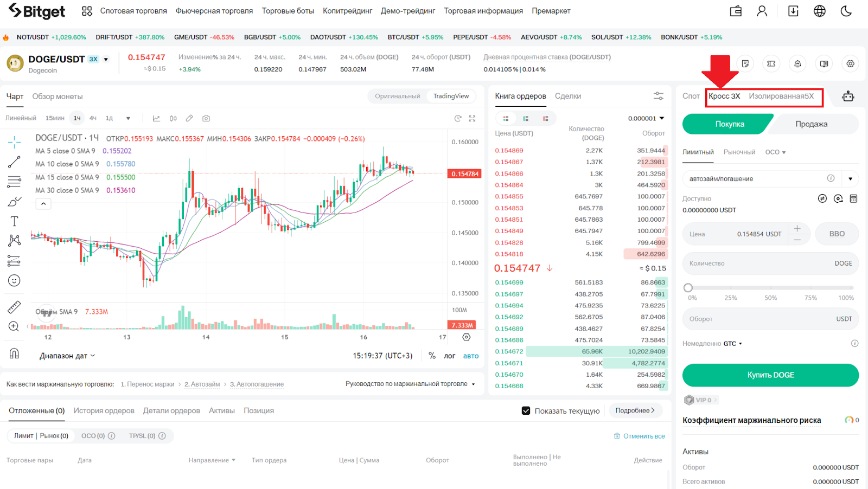Toggle percent scale on chart
Image resolution: width=868 pixels, height=489 pixels.
pyautogui.click(x=432, y=356)
